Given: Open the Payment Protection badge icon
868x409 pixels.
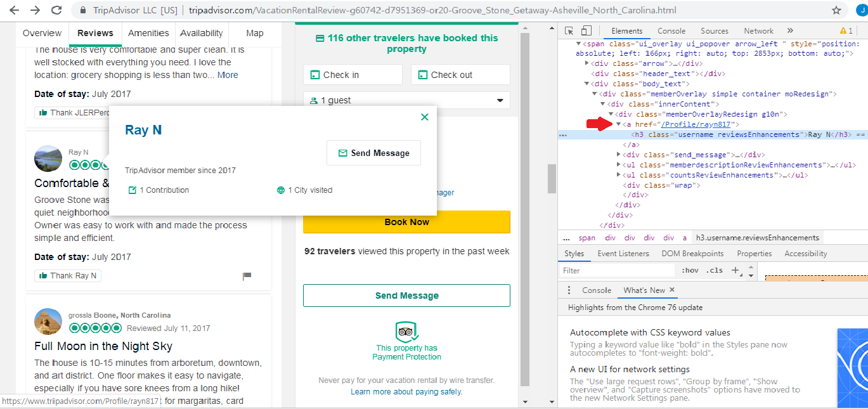Looking at the screenshot, I should tap(406, 331).
